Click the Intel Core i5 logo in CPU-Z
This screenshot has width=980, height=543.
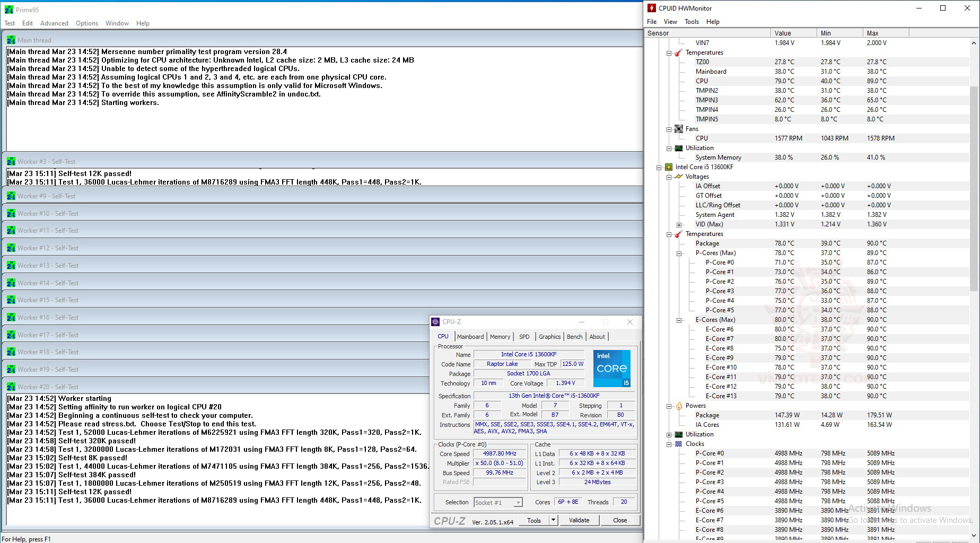[611, 369]
